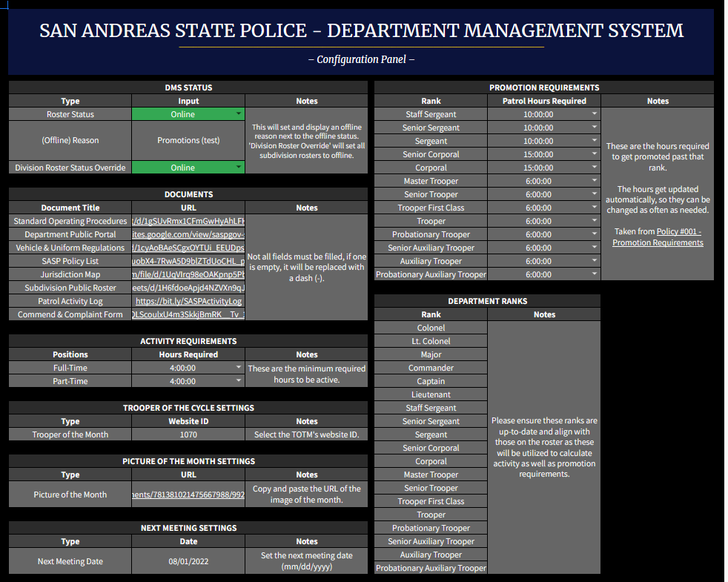The width and height of the screenshot is (728, 582).
Task: Select the Lt. Colonel rank cell
Action: click(431, 341)
